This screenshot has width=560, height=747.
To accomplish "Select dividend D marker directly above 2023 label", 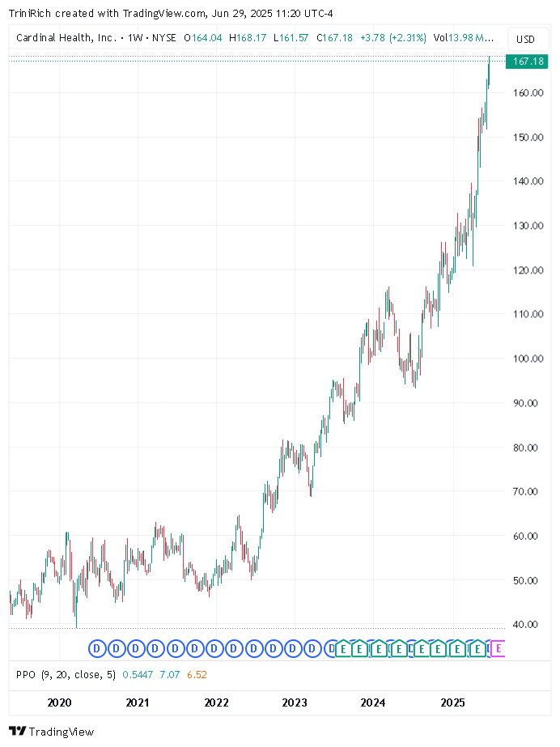I will (292, 649).
